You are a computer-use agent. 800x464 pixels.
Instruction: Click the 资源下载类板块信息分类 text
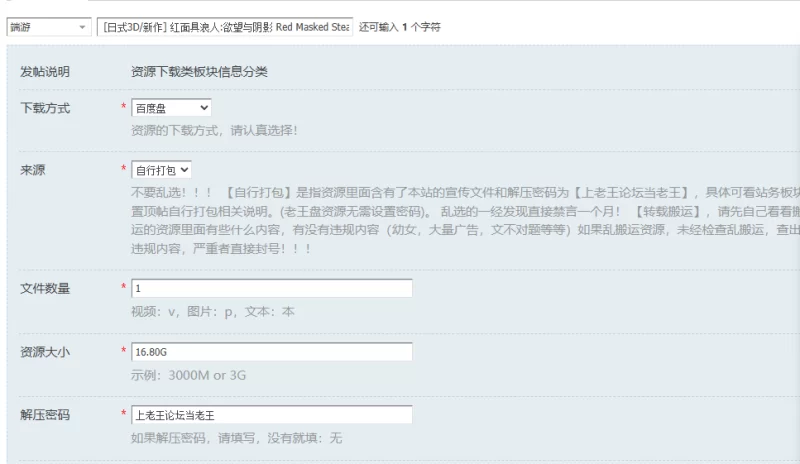point(199,72)
